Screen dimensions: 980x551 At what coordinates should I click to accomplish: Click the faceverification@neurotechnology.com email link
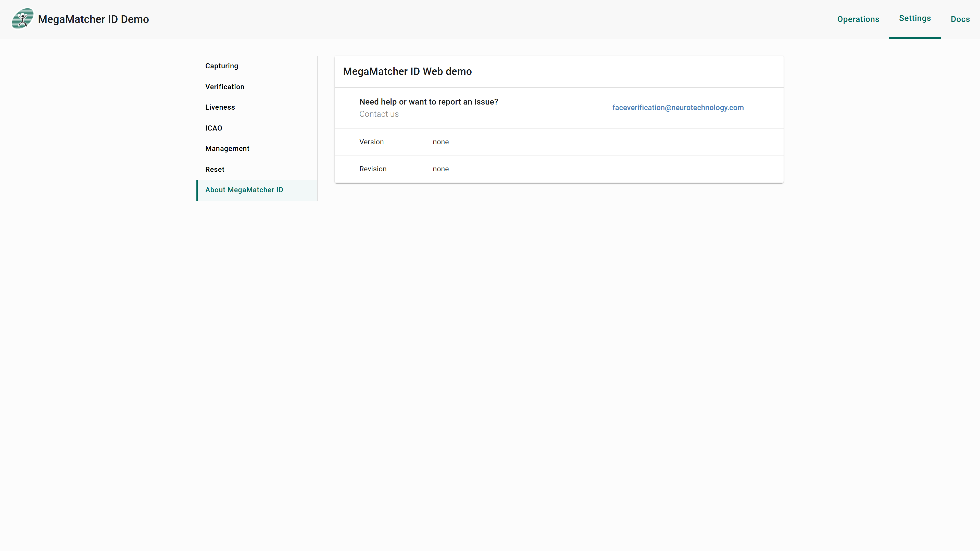pyautogui.click(x=677, y=108)
